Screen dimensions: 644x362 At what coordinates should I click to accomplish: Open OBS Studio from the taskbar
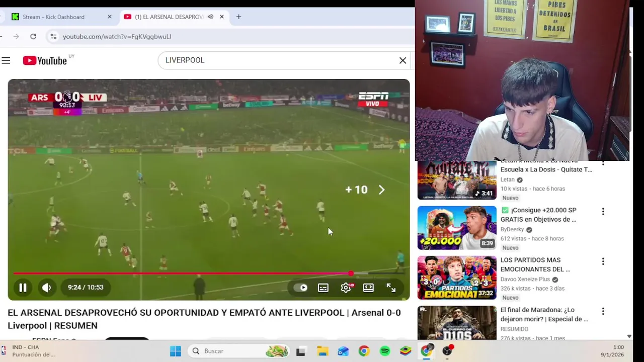point(447,351)
